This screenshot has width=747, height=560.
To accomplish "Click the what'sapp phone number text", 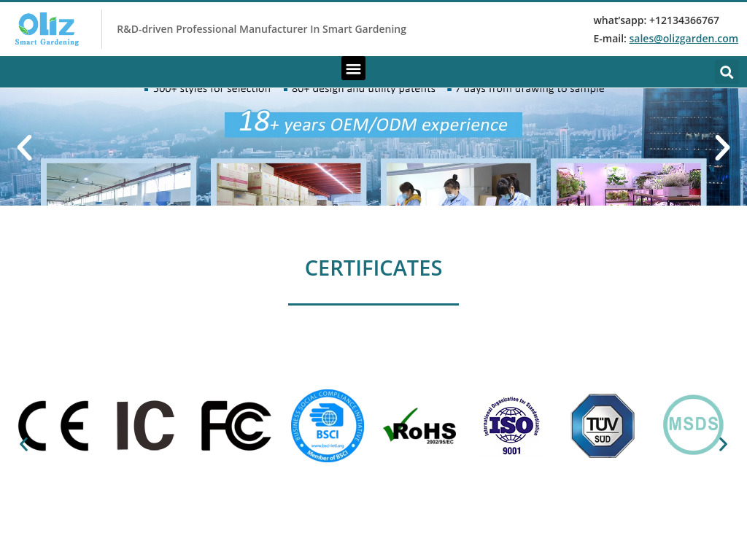I will pos(656,20).
